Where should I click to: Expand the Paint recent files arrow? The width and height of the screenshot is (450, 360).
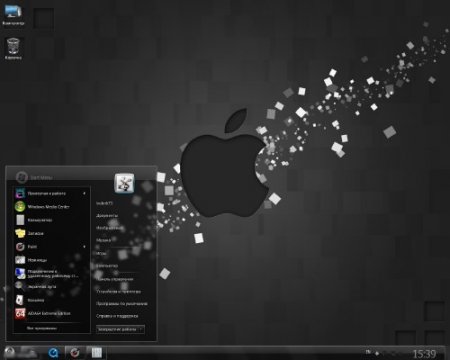coord(84,247)
